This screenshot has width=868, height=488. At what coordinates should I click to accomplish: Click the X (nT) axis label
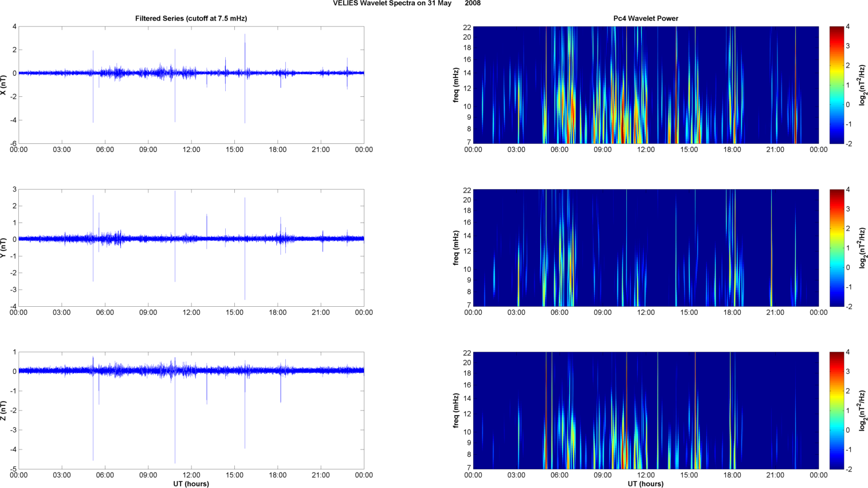[x=3, y=85]
